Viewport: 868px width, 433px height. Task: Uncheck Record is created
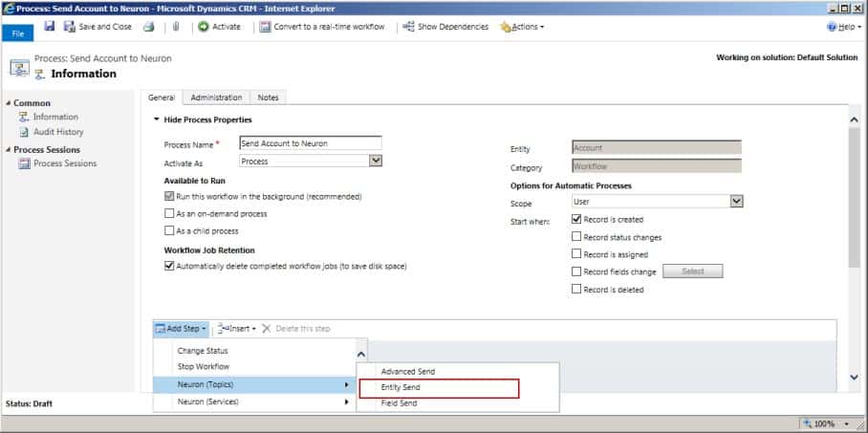coord(576,219)
